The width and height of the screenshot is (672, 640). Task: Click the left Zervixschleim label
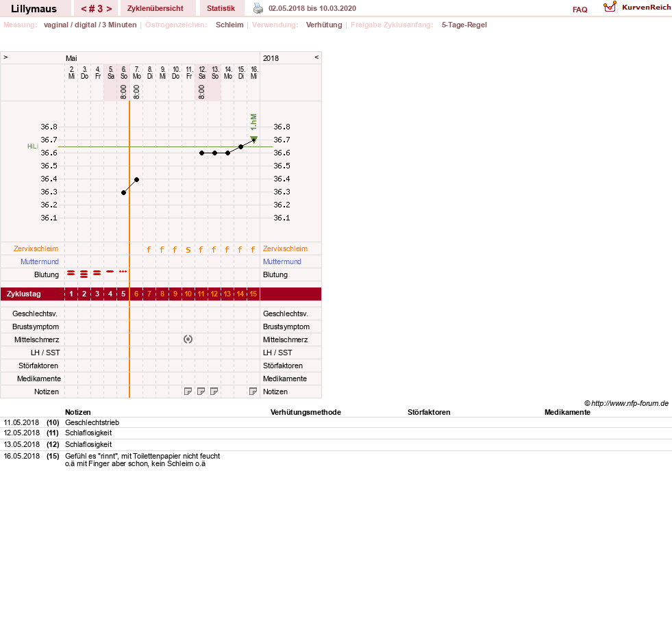[x=36, y=248]
